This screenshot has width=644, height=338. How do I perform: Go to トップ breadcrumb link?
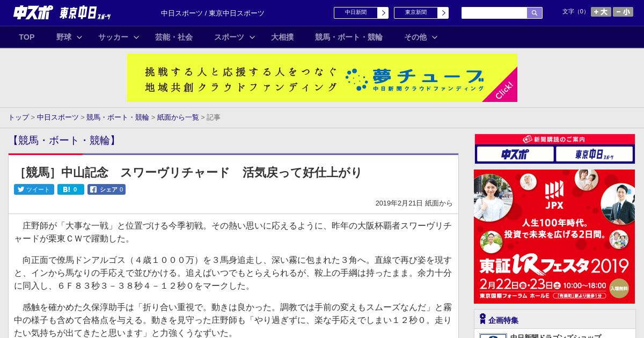click(19, 117)
